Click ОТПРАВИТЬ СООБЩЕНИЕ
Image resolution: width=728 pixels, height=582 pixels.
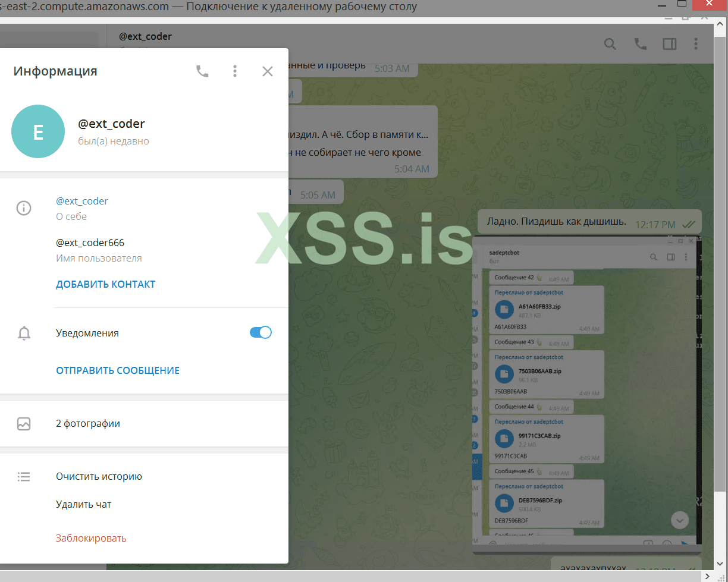pyautogui.click(x=118, y=370)
